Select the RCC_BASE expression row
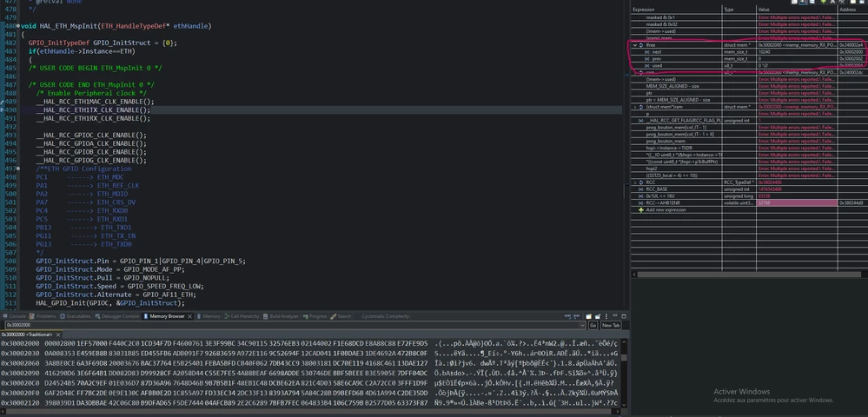The width and height of the screenshot is (868, 417). [749, 189]
